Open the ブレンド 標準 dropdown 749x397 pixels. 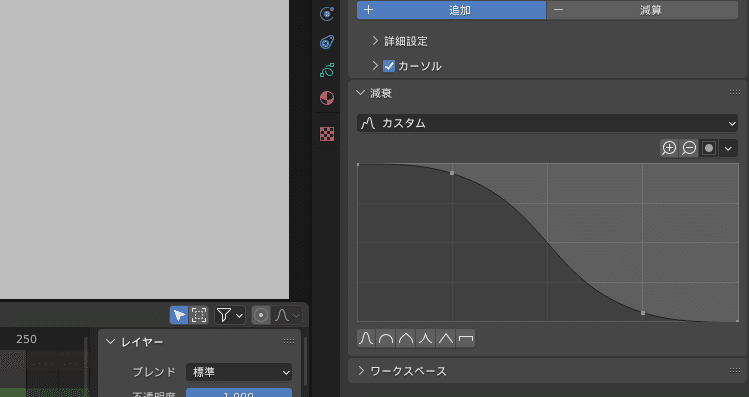tap(239, 372)
